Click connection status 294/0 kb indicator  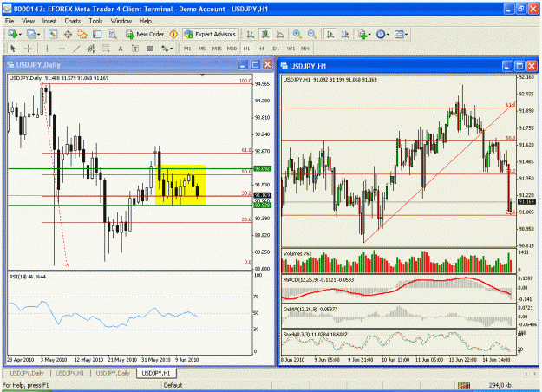[500, 385]
